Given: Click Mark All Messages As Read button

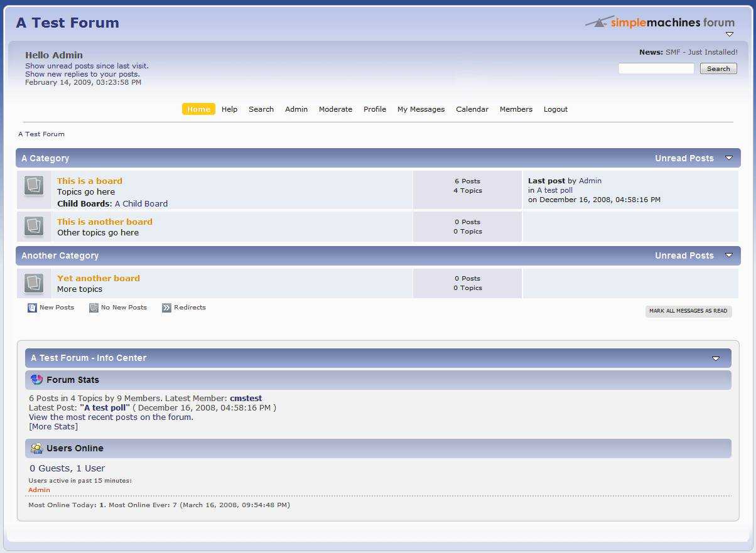Looking at the screenshot, I should point(688,311).
